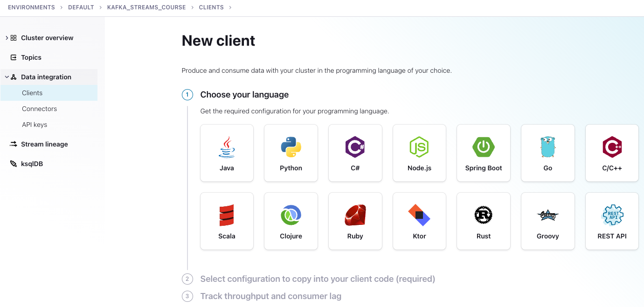Navigate to KAFKA_STREAMS_COURSE breadcrumb
This screenshot has width=644, height=307.
[x=146, y=7]
